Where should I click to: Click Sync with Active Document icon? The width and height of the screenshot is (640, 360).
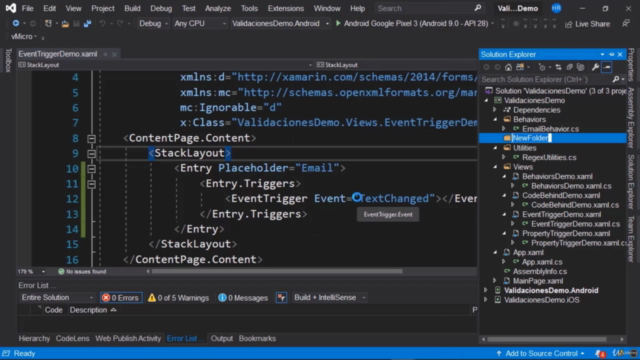click(558, 67)
